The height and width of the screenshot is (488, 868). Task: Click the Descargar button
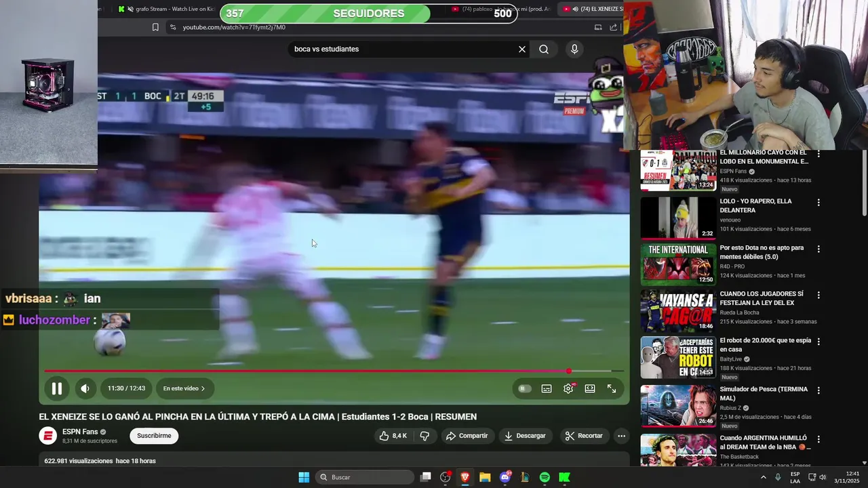pyautogui.click(x=525, y=436)
